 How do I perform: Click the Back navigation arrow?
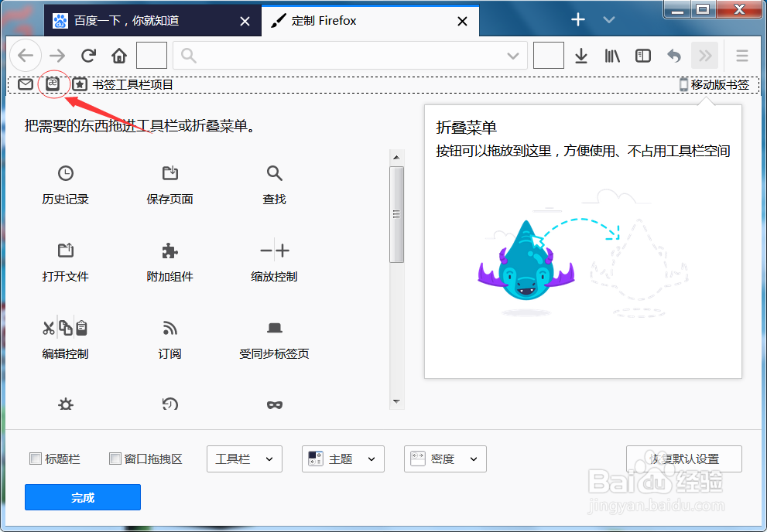[x=26, y=56]
